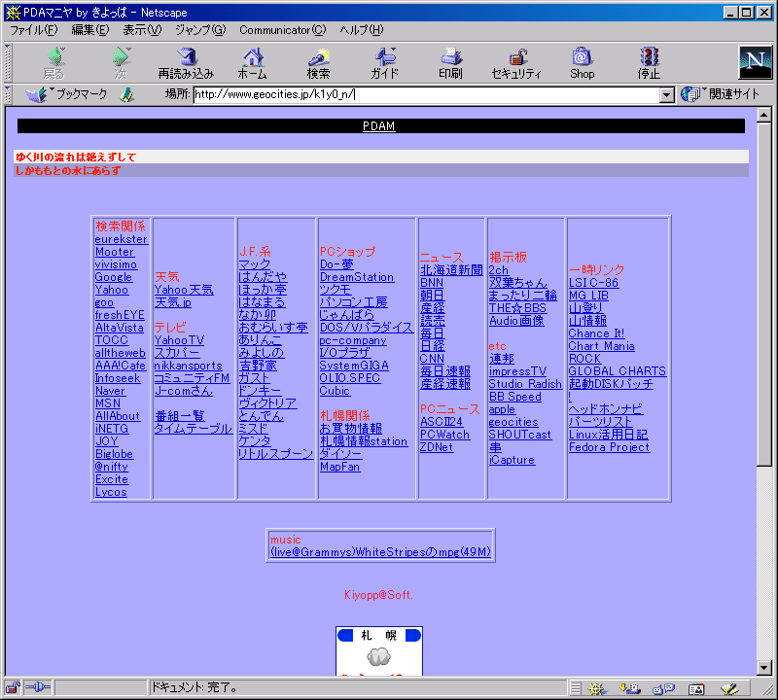Screen dimensions: 778x700
Task: Open the PCWatch link
Action: click(444, 435)
